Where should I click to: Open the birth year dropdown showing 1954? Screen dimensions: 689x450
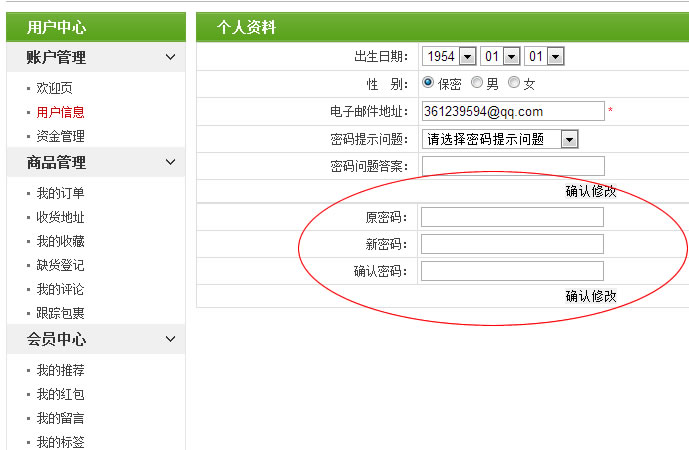(449, 56)
